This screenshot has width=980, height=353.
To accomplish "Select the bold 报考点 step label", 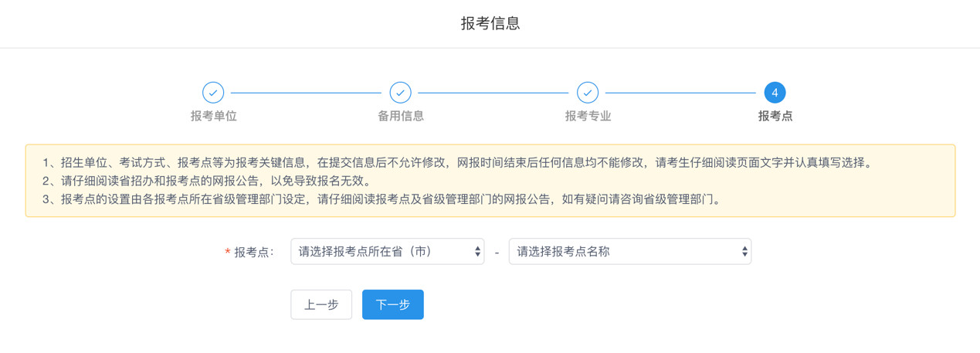I will pos(775,117).
